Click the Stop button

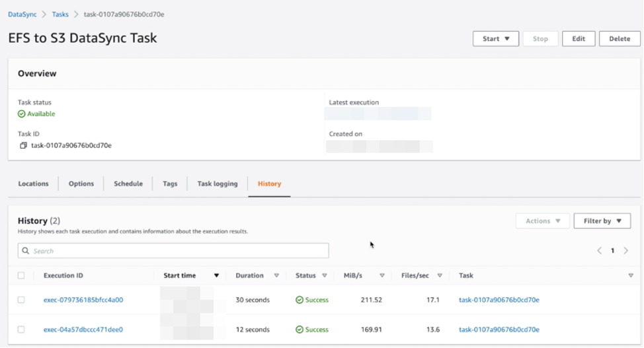(540, 38)
